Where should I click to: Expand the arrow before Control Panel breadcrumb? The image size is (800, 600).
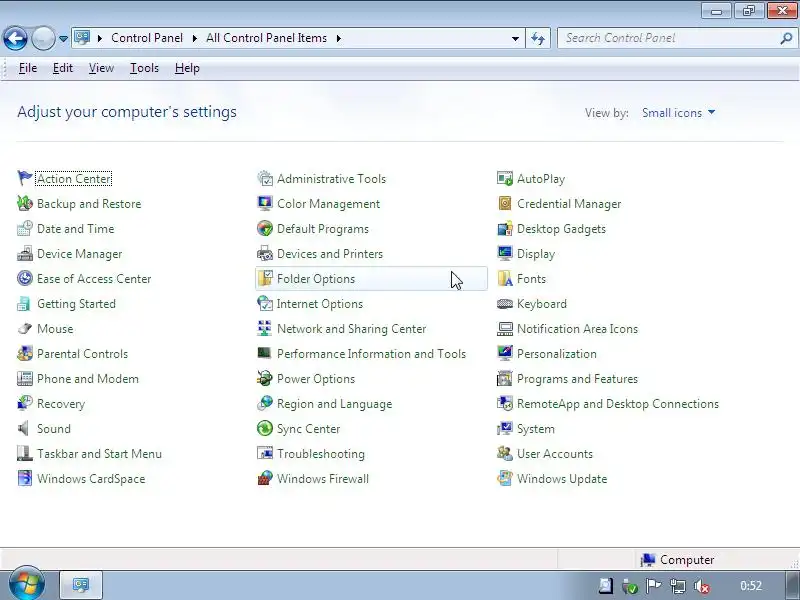(x=99, y=38)
